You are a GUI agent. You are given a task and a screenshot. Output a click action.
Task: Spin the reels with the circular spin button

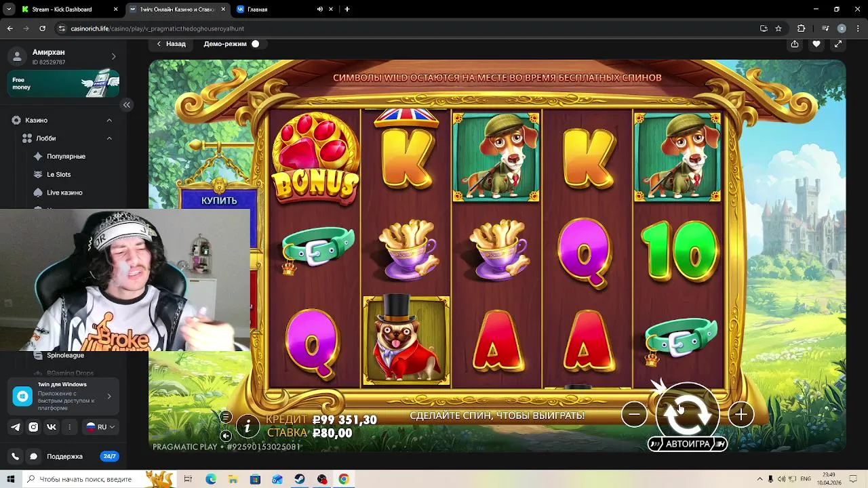(687, 413)
